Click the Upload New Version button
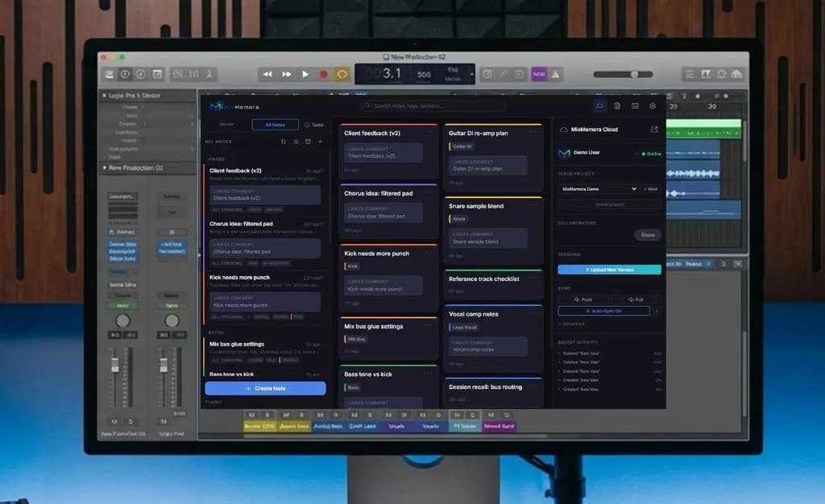This screenshot has width=825, height=504. pyautogui.click(x=609, y=270)
